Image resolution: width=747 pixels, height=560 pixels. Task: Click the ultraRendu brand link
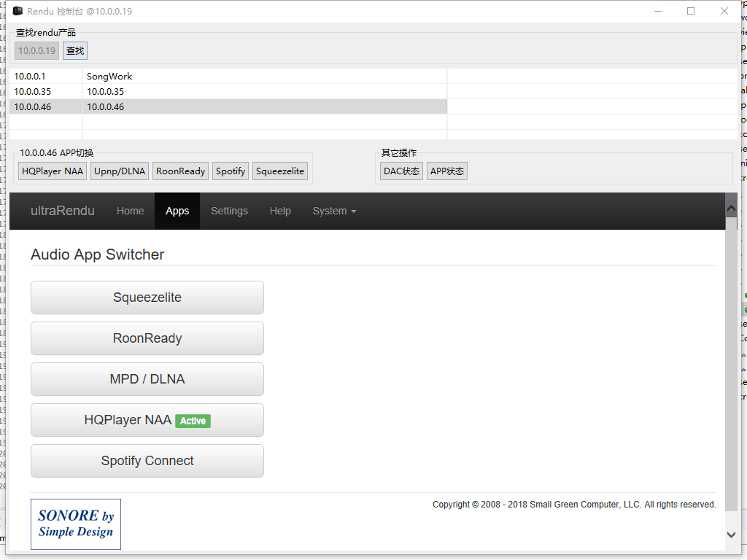(x=63, y=211)
